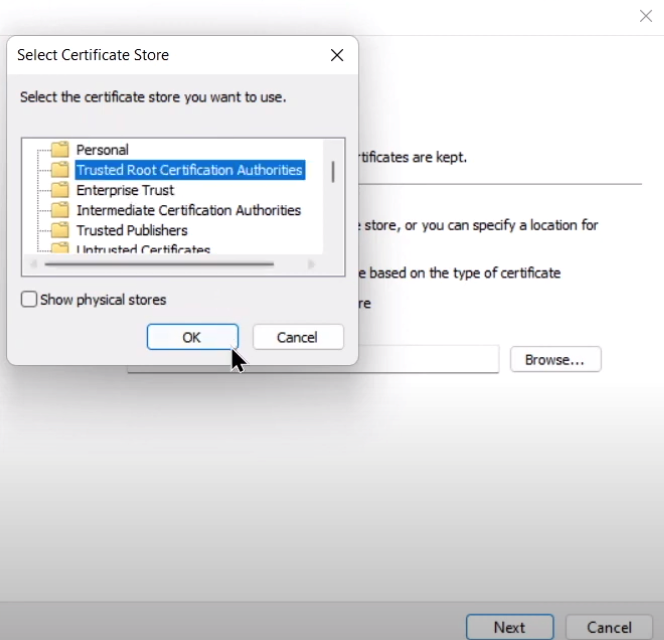This screenshot has width=664, height=640.
Task: Cancel the Select Certificate Store dialog
Action: point(298,337)
